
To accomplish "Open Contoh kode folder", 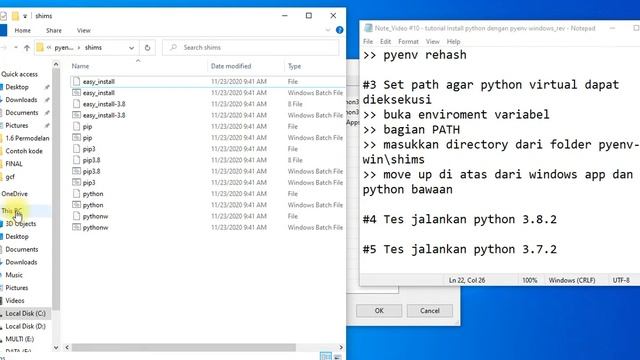I will click(x=24, y=151).
